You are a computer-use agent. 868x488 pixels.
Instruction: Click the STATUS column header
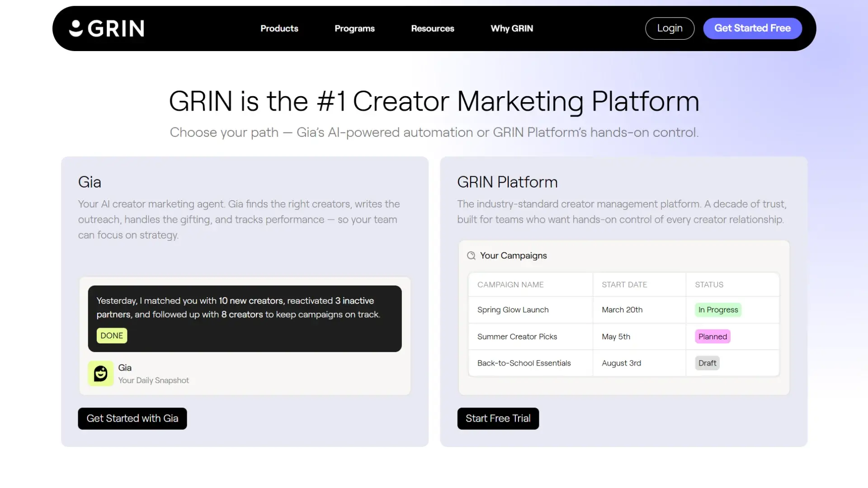pos(709,285)
